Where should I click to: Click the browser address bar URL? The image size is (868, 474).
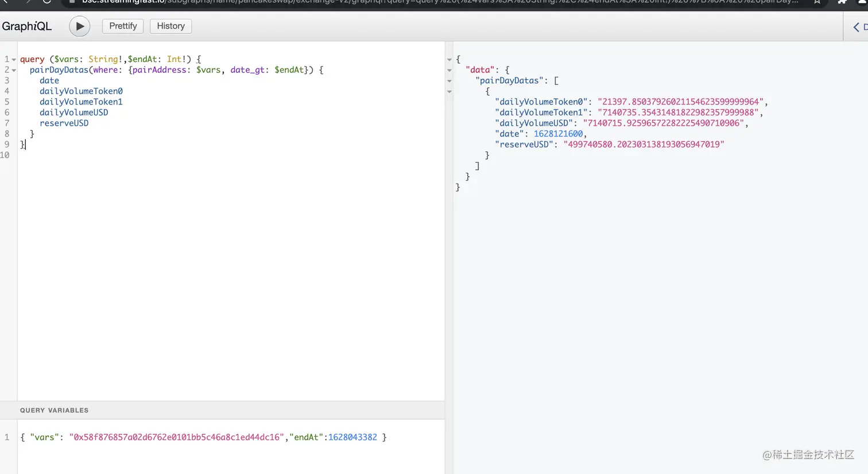(440, 2)
